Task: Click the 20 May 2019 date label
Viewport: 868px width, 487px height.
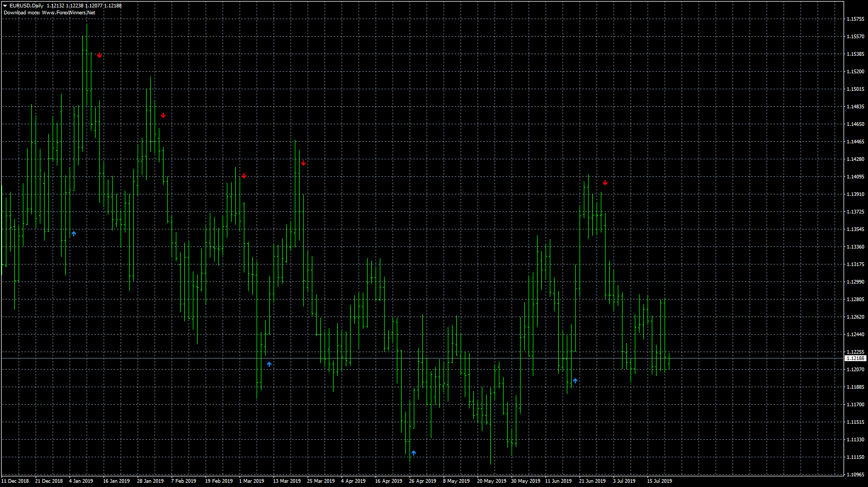Action: [x=492, y=481]
